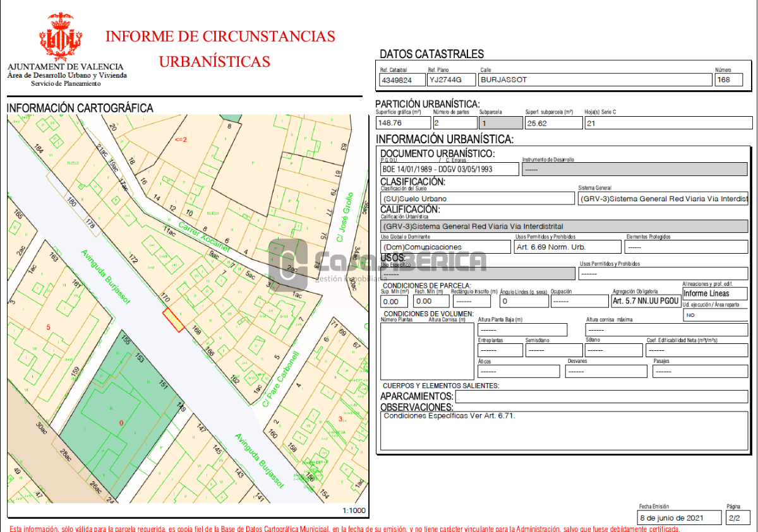This screenshot has width=758, height=532.
Task: Click the Altura Planta Baja field
Action: point(522,329)
